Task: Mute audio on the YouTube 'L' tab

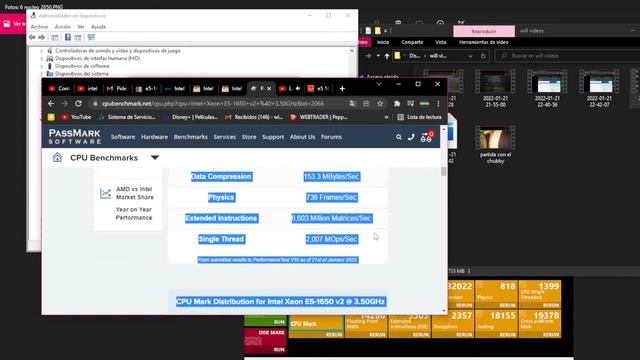Action: (298, 89)
